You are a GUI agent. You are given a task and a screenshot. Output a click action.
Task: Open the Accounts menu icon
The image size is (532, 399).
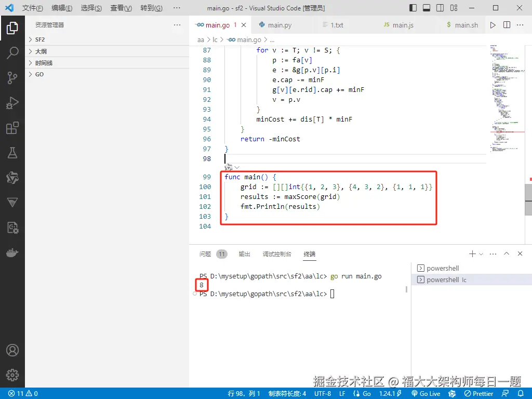coord(12,350)
